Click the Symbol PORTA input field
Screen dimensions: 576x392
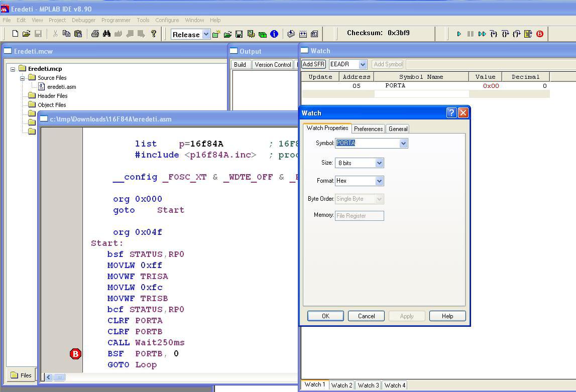click(x=368, y=143)
